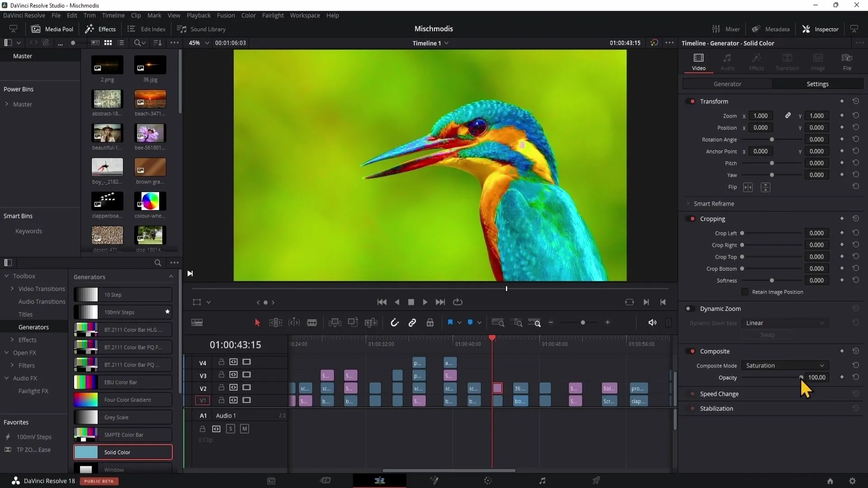Click the Generator tab in Inspector
The width and height of the screenshot is (868, 488).
pyautogui.click(x=727, y=84)
